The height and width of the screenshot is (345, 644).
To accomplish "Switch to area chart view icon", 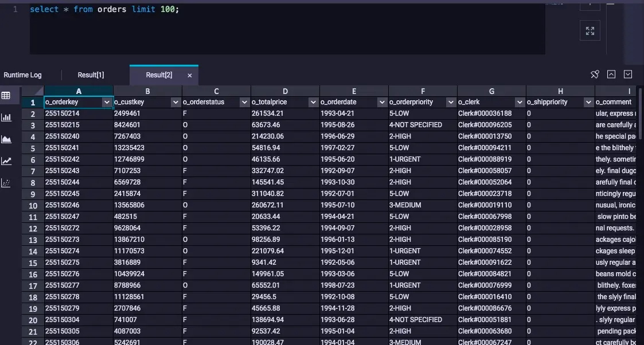I will (6, 139).
